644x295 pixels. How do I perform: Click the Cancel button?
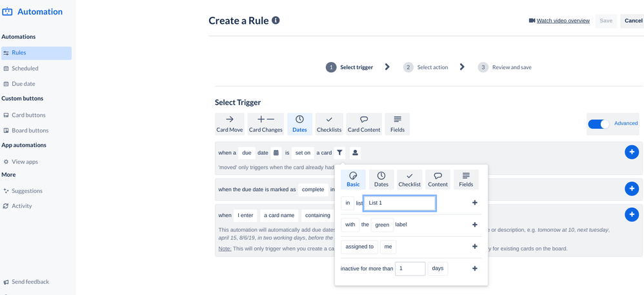[633, 21]
